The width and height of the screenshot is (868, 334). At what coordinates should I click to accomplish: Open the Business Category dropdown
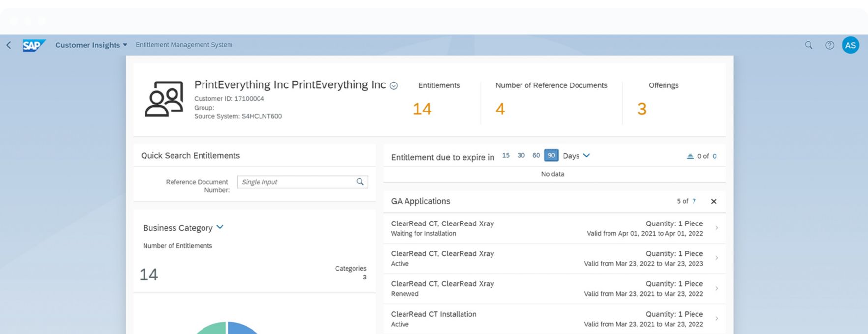click(220, 227)
